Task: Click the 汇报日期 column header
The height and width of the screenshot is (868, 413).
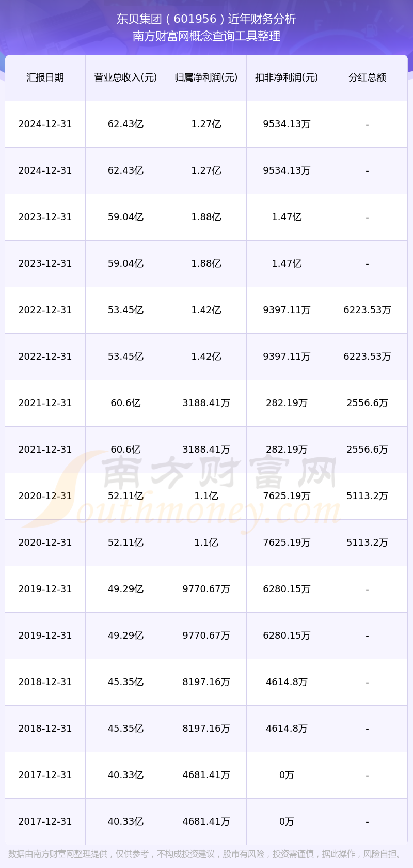Action: tap(45, 78)
